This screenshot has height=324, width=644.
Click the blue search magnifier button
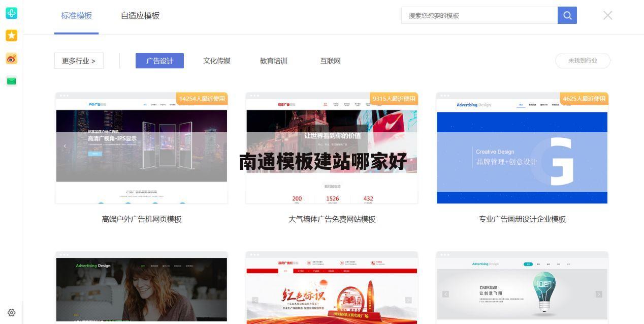tap(567, 15)
